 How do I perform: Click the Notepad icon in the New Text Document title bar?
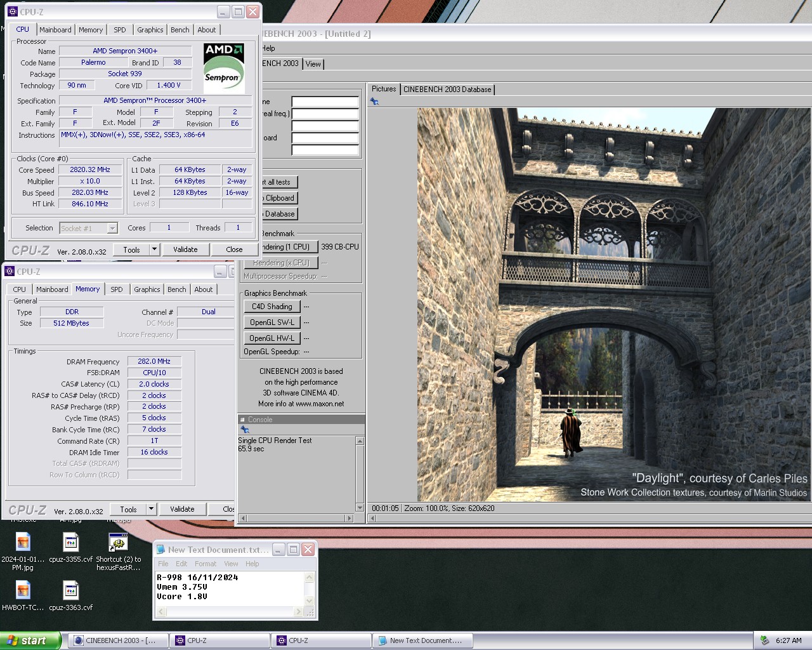(161, 550)
